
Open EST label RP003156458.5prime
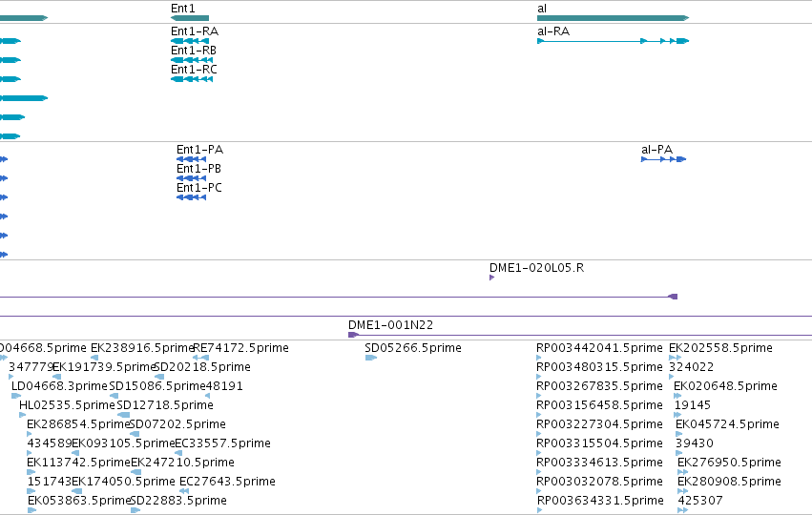(599, 405)
